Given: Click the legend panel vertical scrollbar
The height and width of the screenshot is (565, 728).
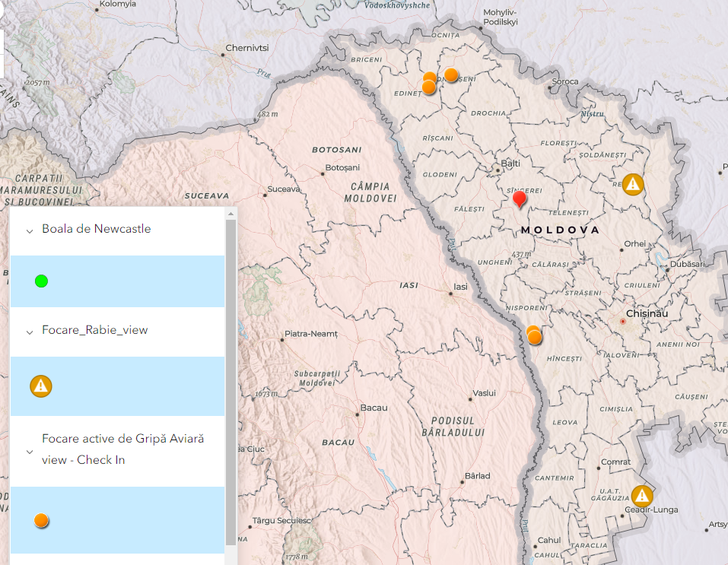Looking at the screenshot, I should [230, 380].
